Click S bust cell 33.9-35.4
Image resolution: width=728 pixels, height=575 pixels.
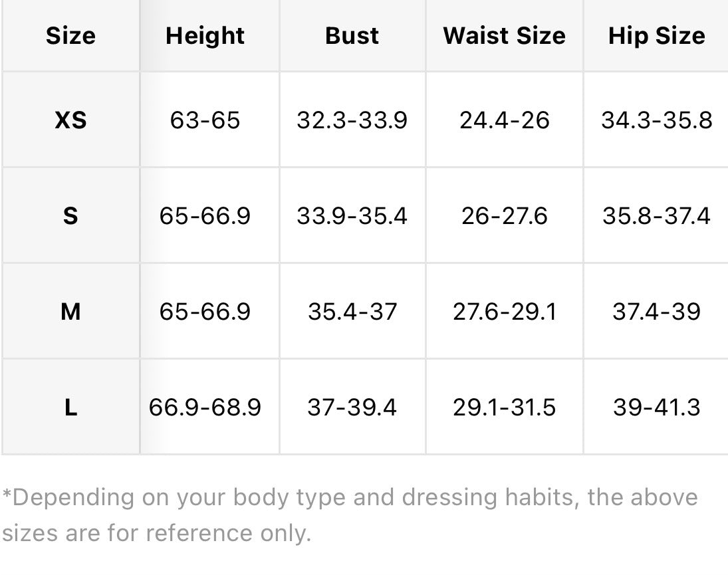click(x=352, y=216)
